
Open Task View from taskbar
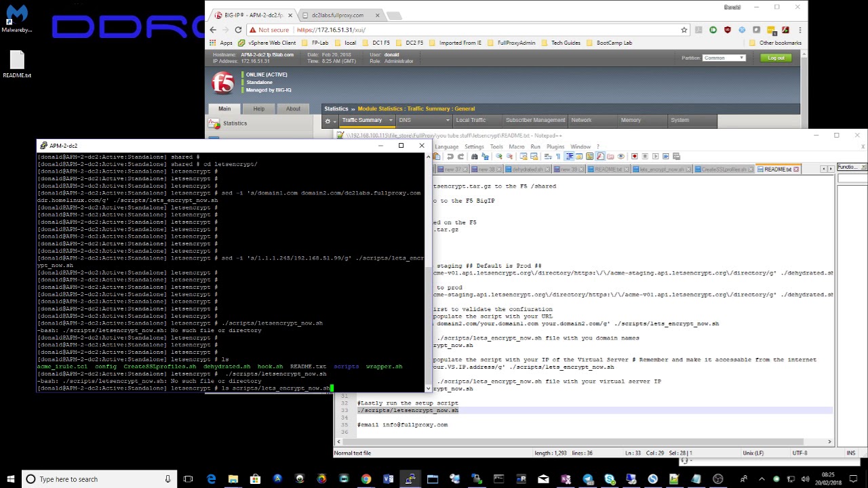[x=188, y=479]
